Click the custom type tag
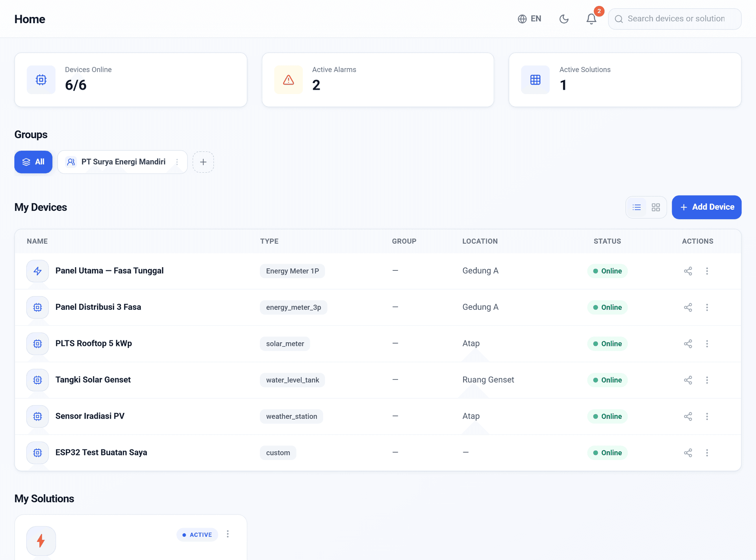The image size is (756, 560). [x=278, y=453]
